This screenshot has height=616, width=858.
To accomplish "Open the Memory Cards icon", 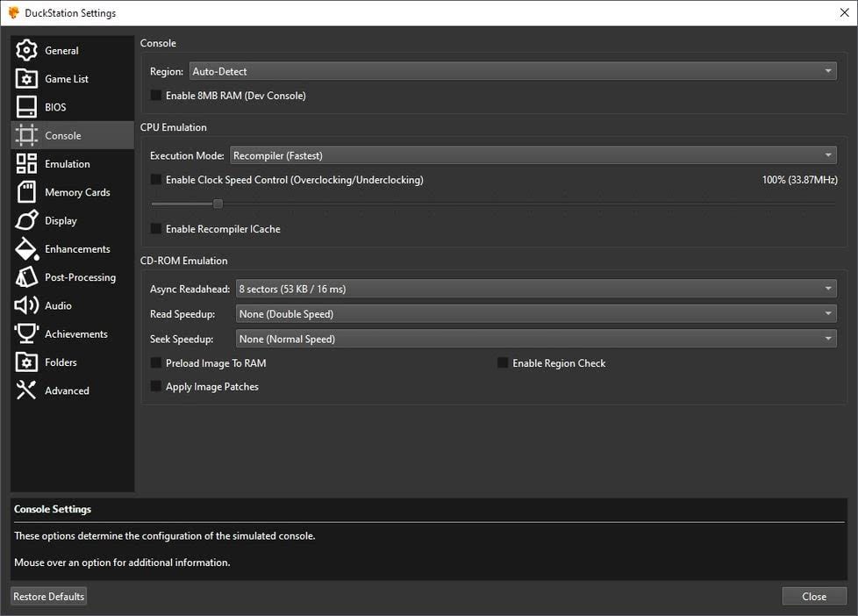I will tap(26, 192).
